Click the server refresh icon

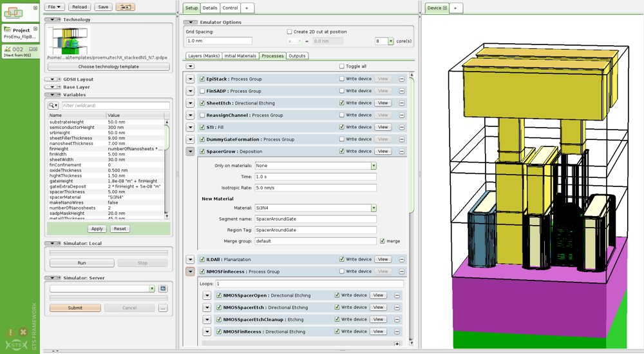[x=163, y=289]
